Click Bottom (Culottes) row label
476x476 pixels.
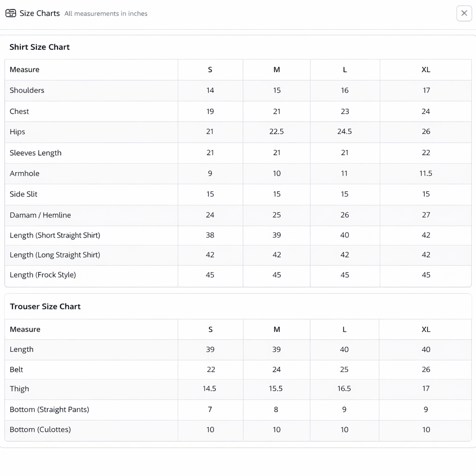coord(40,430)
